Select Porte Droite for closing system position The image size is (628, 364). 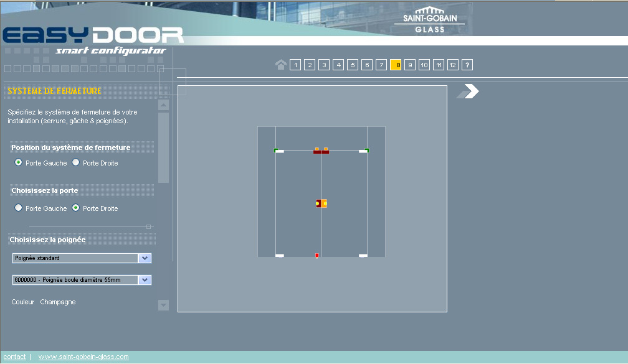coord(76,162)
